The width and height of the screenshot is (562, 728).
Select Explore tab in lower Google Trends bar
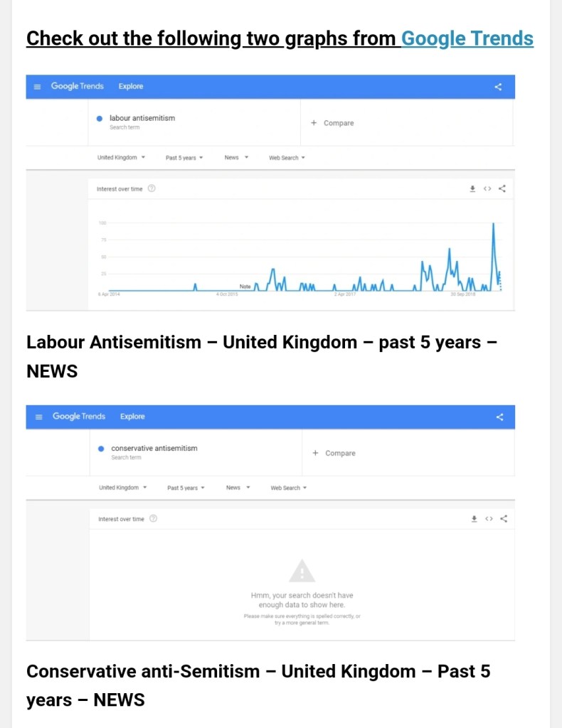132,416
